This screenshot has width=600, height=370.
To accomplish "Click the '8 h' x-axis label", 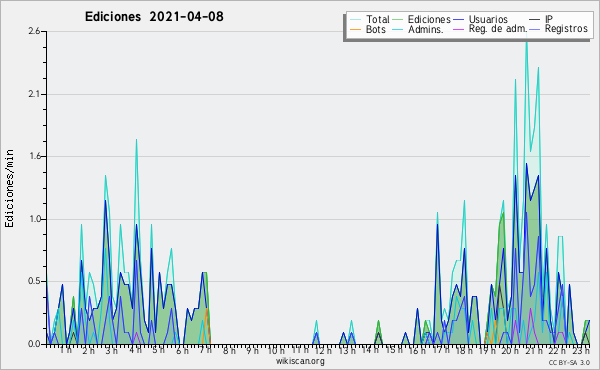I will coord(229,350).
